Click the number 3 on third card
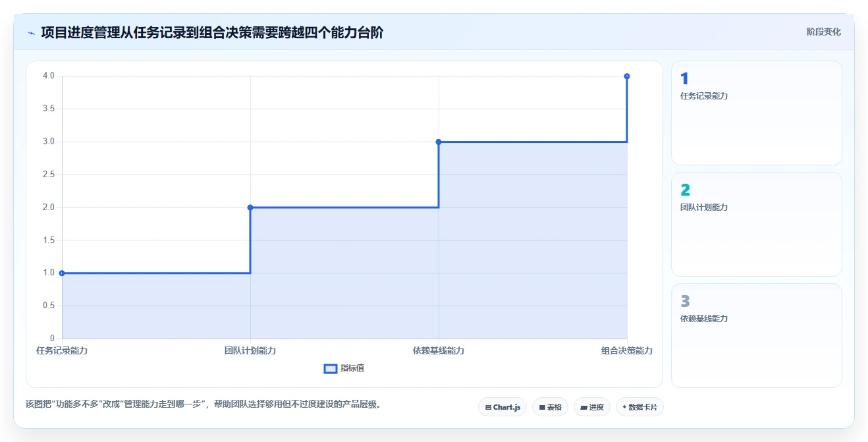The image size is (868, 442). [685, 302]
